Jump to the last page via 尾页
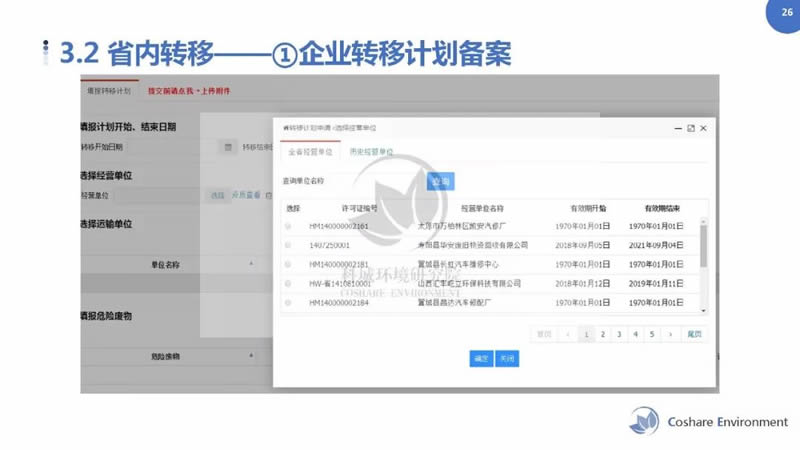 [x=694, y=334]
